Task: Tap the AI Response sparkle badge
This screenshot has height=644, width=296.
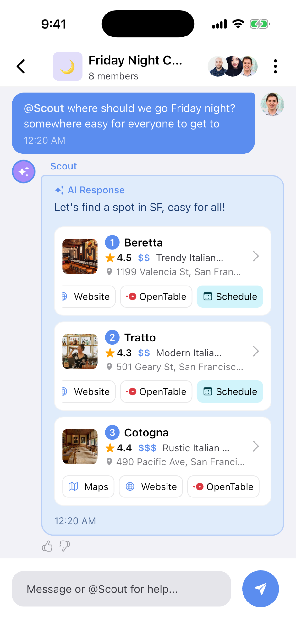Action: tap(59, 190)
